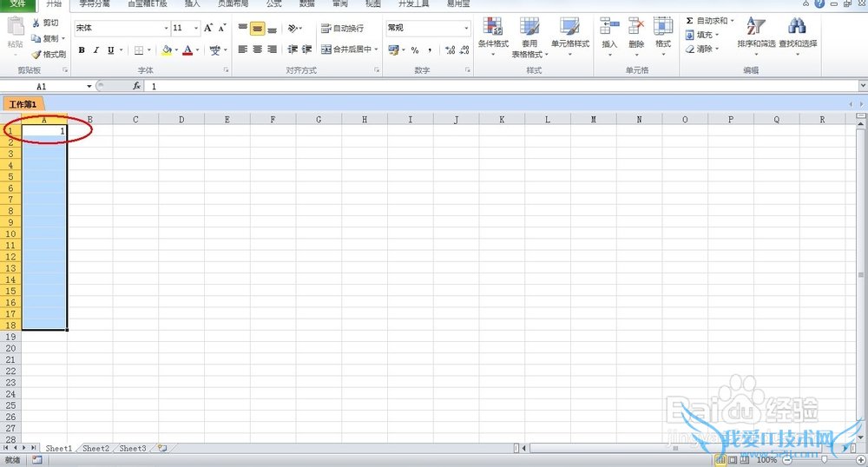The width and height of the screenshot is (868, 467).
Task: Align text right in the cell
Action: [x=272, y=49]
